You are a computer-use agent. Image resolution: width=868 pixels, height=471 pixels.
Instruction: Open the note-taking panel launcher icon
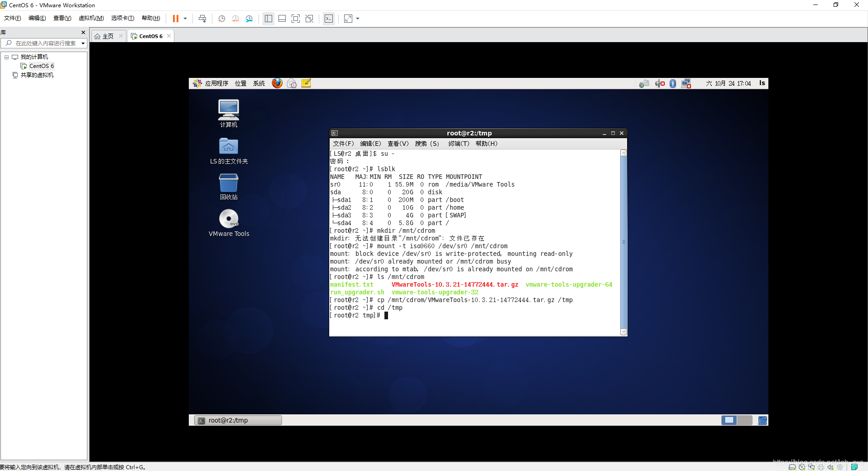pyautogui.click(x=306, y=83)
